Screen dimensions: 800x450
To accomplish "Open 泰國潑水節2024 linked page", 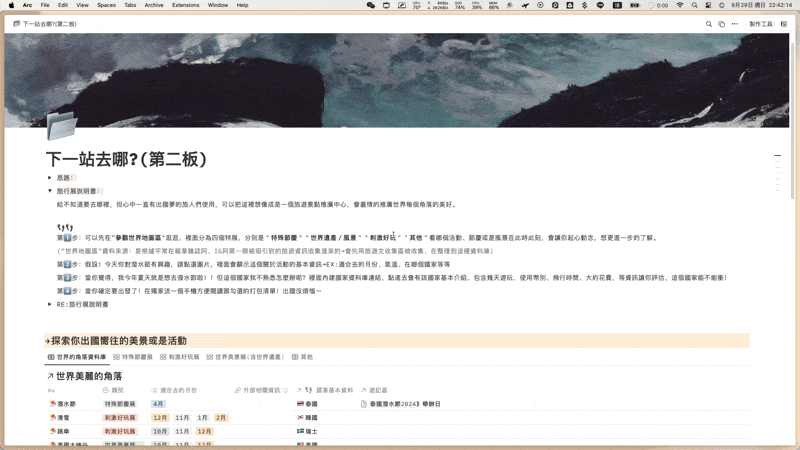I will [405, 404].
